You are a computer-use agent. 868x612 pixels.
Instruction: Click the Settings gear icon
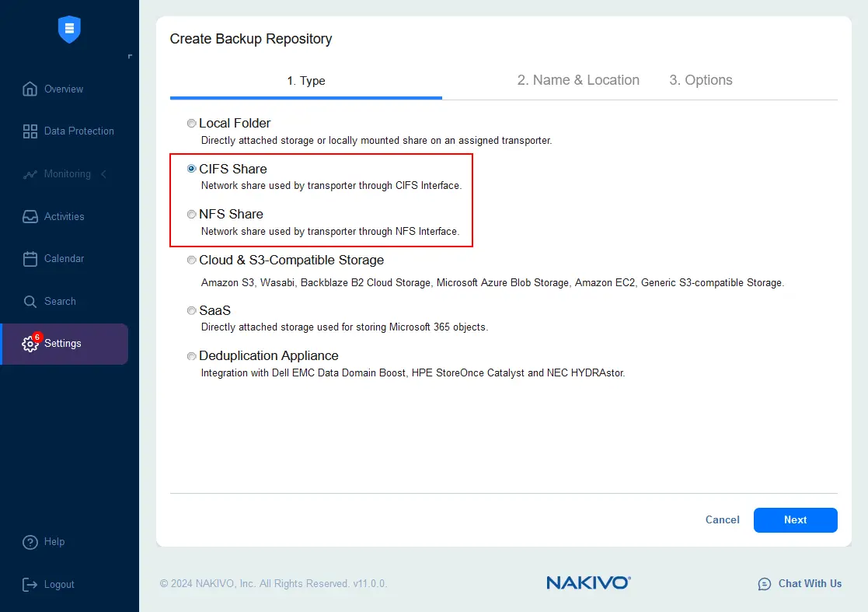[x=30, y=344]
